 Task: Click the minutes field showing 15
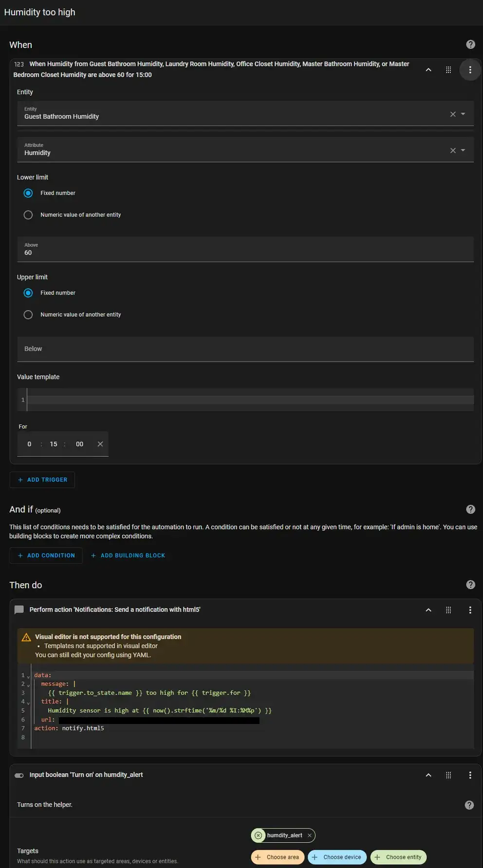click(x=54, y=444)
